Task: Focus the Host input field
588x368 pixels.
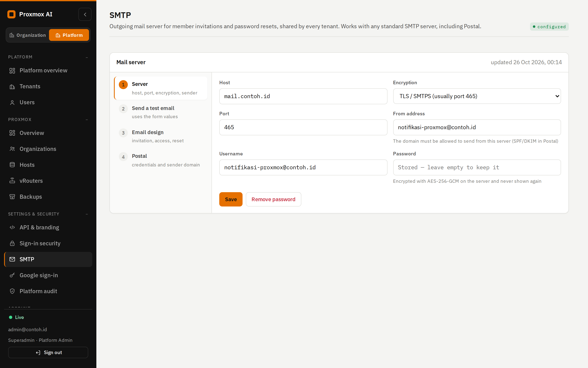Action: pyautogui.click(x=303, y=96)
